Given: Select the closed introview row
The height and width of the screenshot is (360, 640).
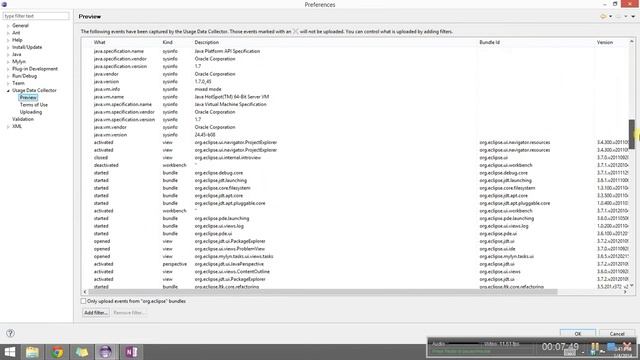Looking at the screenshot, I should pyautogui.click(x=355, y=158).
